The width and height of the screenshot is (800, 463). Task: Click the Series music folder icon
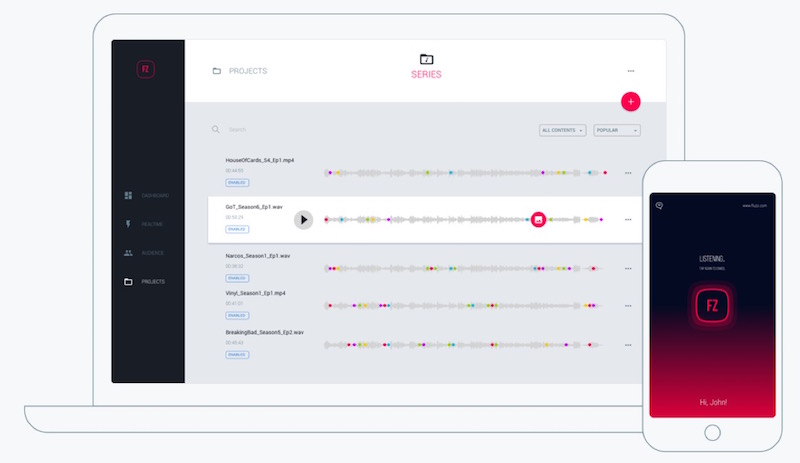click(427, 59)
